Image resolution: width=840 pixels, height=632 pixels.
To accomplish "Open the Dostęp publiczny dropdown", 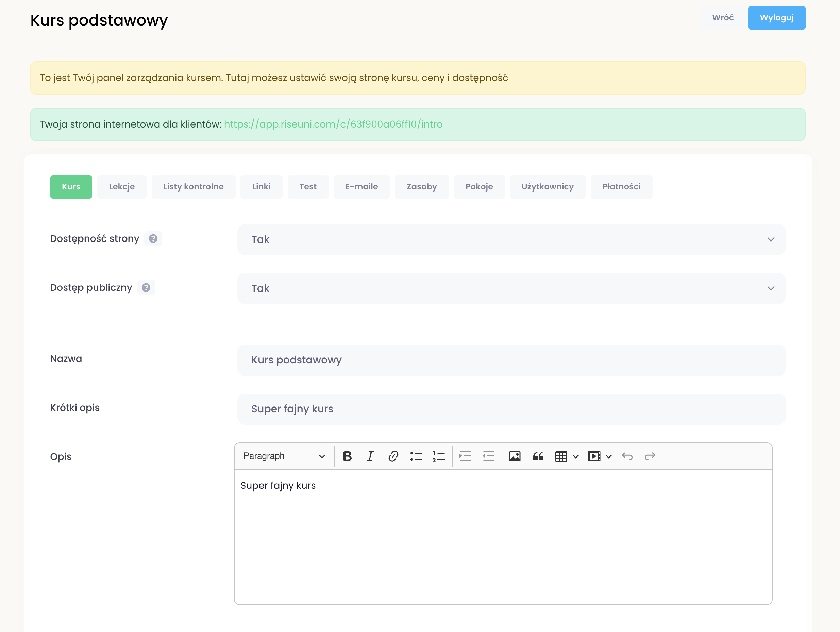I will tap(511, 288).
